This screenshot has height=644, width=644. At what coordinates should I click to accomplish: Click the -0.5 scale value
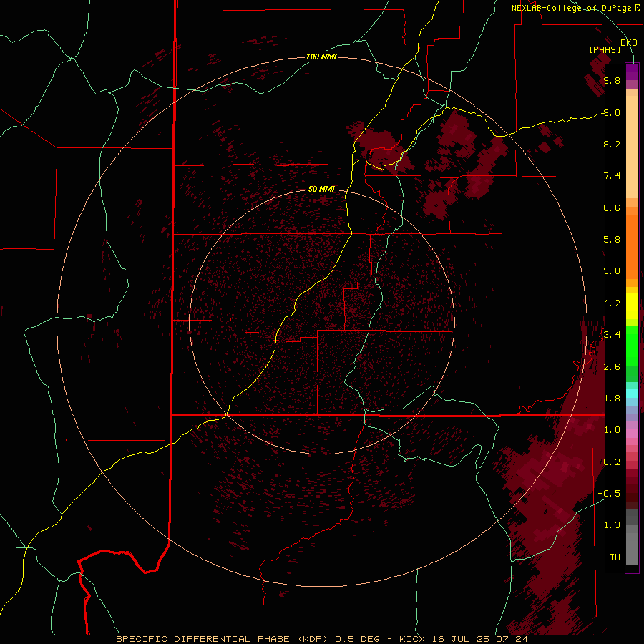pyautogui.click(x=609, y=494)
